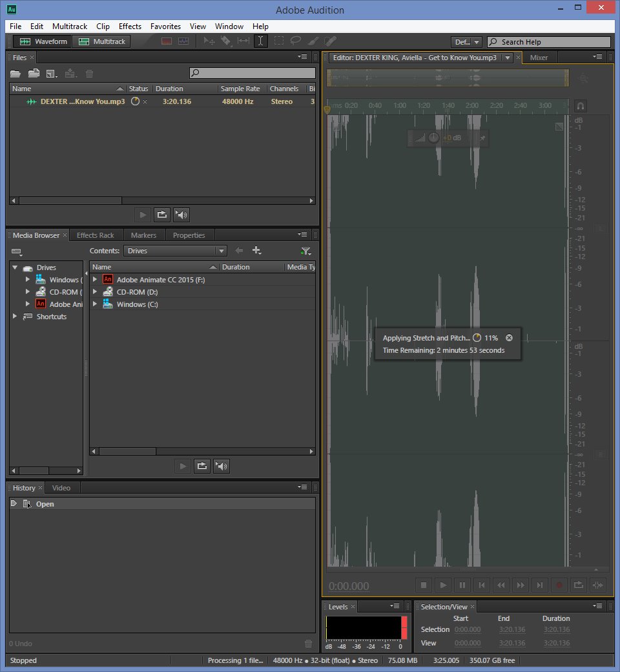Clear history trash icon in History panel
Screen dimensions: 620x672
point(308,644)
